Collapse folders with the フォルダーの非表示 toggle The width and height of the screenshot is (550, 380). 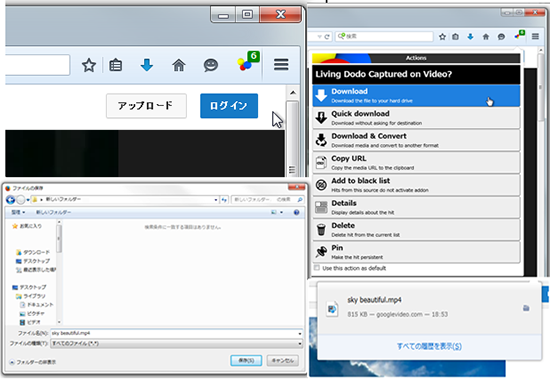click(x=32, y=362)
